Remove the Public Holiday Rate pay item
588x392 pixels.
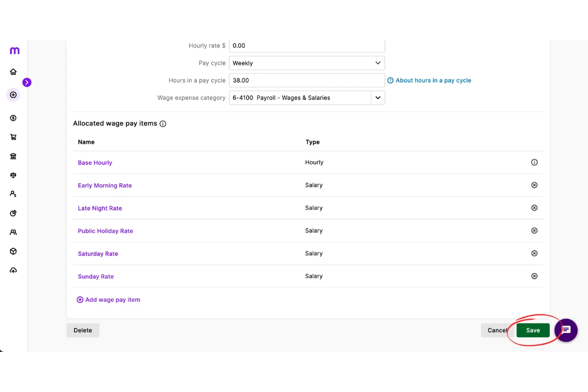point(534,231)
